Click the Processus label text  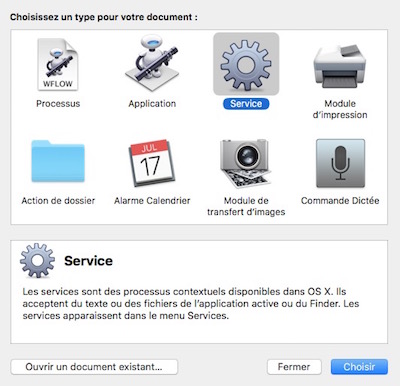58,104
